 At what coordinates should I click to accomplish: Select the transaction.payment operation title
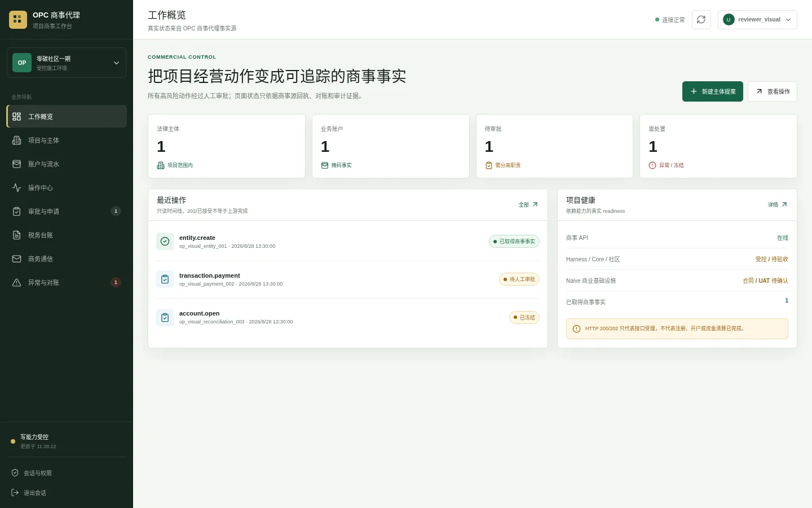210,275
